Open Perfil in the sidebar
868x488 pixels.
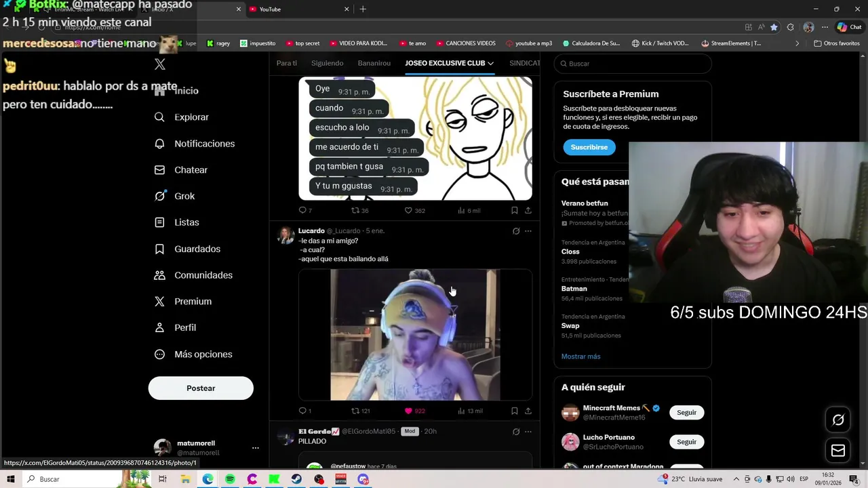(x=175, y=327)
